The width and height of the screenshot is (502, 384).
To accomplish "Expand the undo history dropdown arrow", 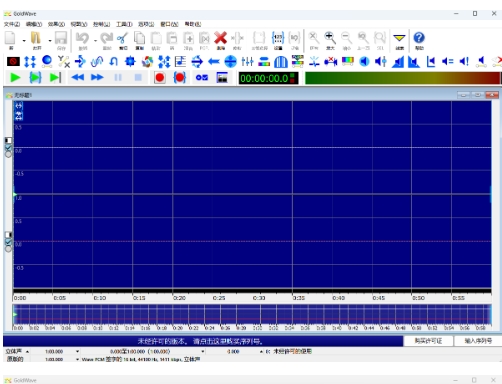I will [x=95, y=40].
